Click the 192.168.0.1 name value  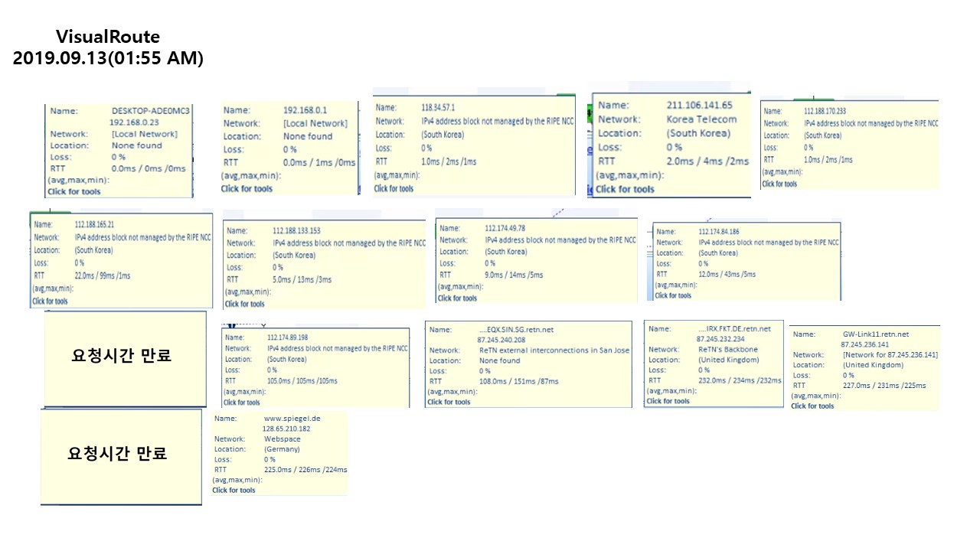click(304, 110)
